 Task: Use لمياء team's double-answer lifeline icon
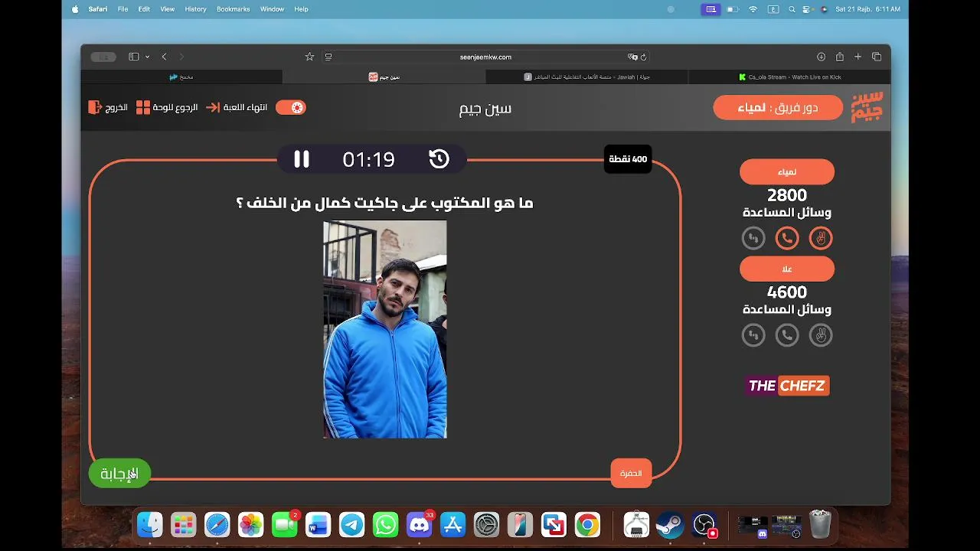[753, 238]
